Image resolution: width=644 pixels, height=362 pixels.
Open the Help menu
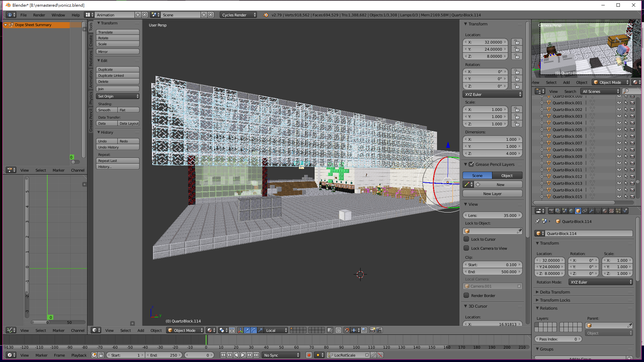coord(75,15)
